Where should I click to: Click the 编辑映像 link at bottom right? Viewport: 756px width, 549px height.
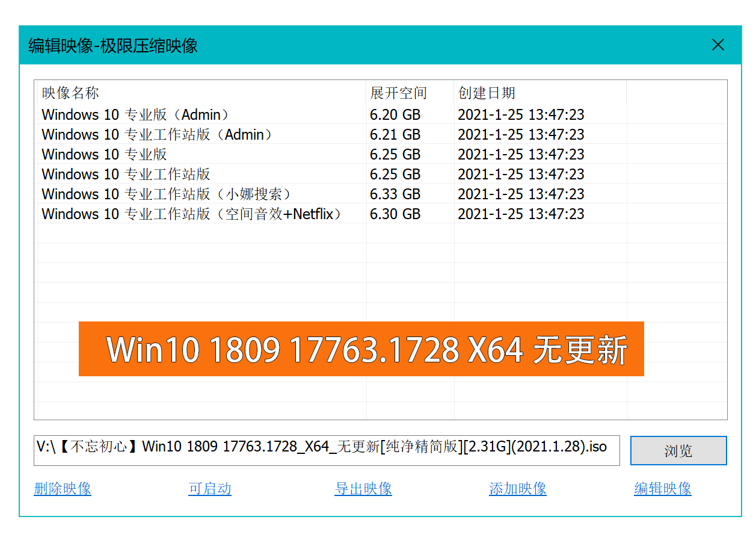coord(663,488)
